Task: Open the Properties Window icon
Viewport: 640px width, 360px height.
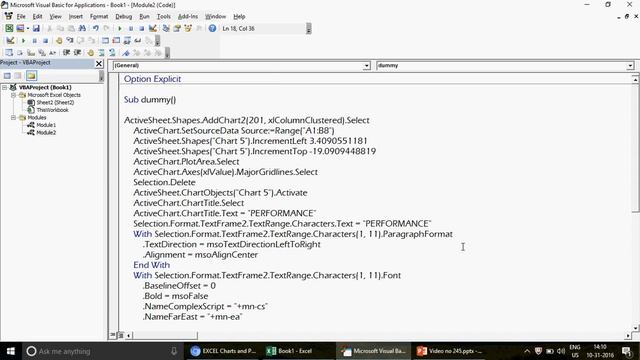Action: tap(177, 28)
